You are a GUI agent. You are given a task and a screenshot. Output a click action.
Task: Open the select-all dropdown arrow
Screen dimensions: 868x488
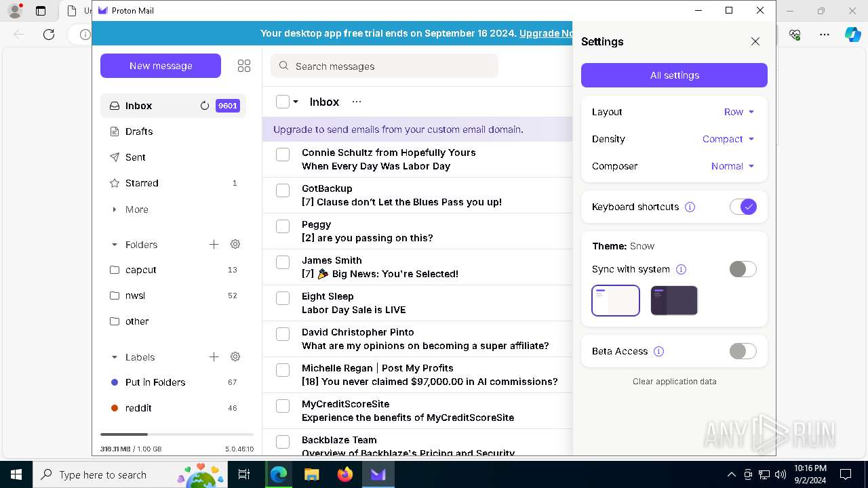tap(296, 102)
